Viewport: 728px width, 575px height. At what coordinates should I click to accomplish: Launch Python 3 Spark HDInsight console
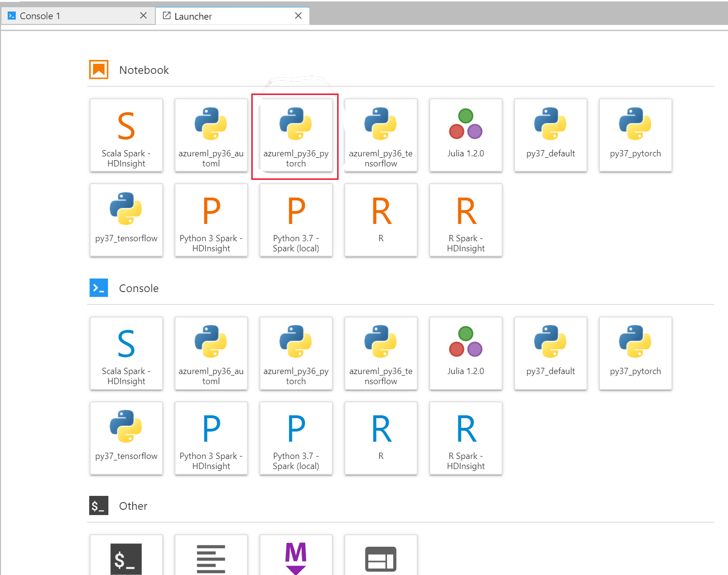[x=211, y=438]
